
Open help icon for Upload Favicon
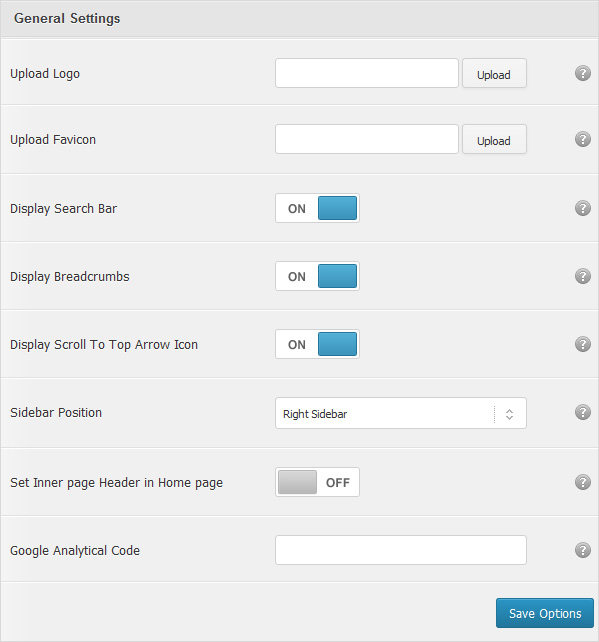point(583,139)
